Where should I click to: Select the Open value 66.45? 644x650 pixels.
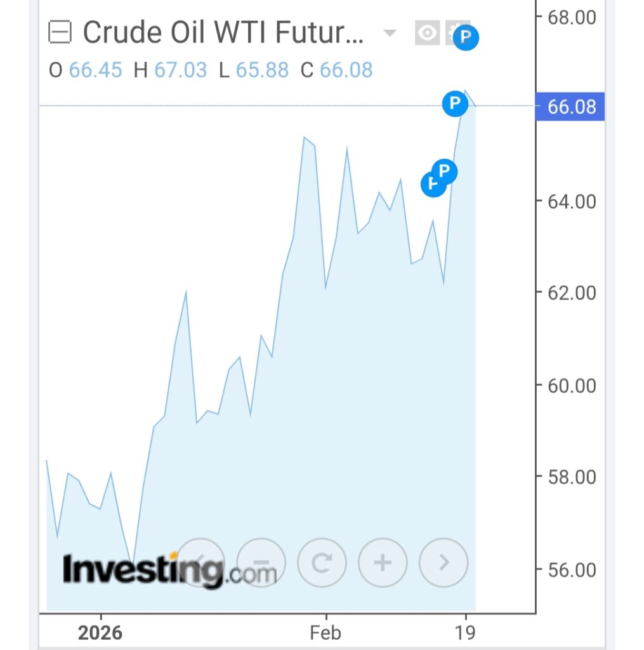point(95,70)
